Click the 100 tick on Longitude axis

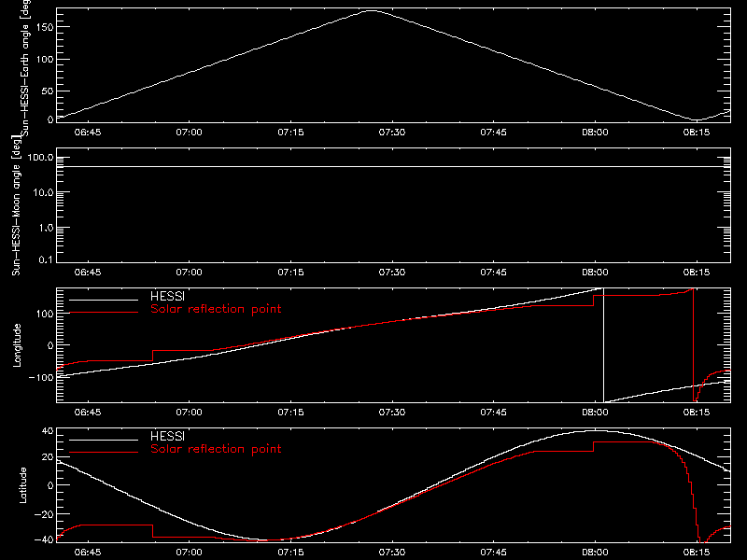click(x=44, y=314)
